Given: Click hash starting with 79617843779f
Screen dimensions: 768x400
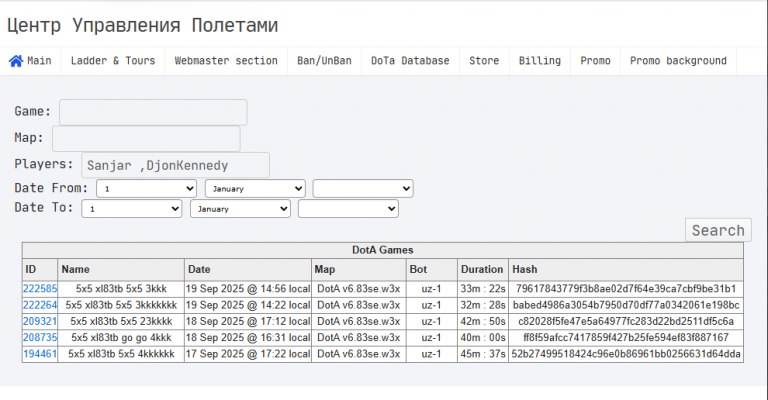Looking at the screenshot, I should (x=626, y=289).
